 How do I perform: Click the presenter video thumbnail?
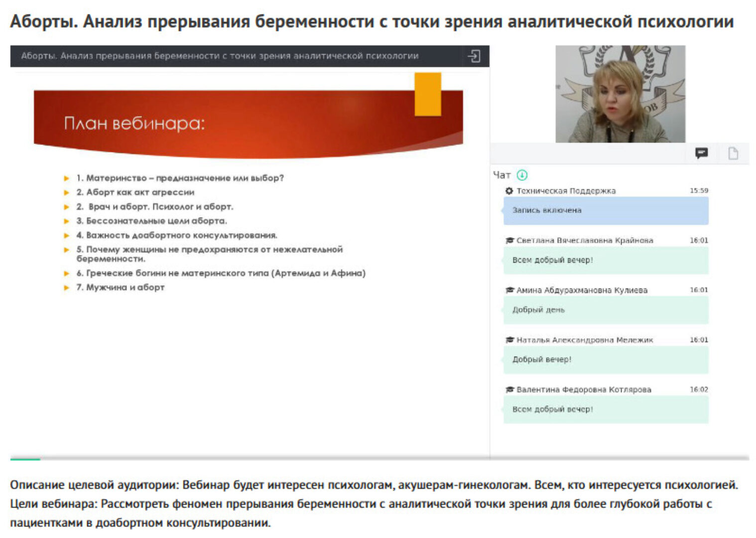(620, 92)
